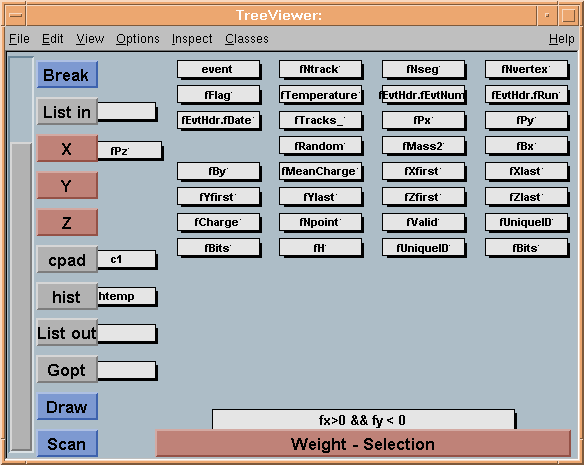Select the fRandom variable box
The width and height of the screenshot is (584, 465).
click(320, 146)
